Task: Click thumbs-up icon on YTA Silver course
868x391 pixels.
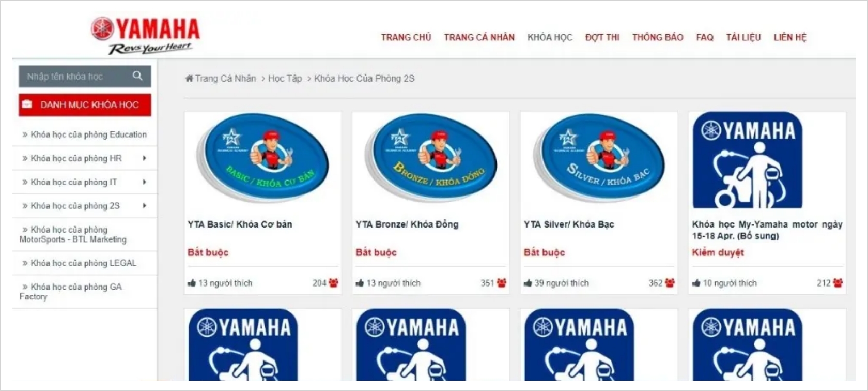Action: pos(528,283)
